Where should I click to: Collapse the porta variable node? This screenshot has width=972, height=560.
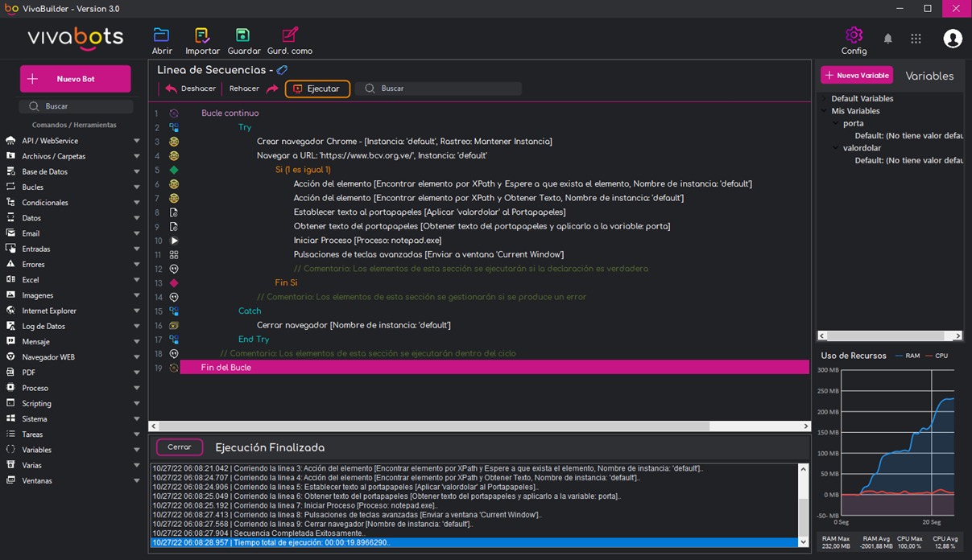(836, 123)
